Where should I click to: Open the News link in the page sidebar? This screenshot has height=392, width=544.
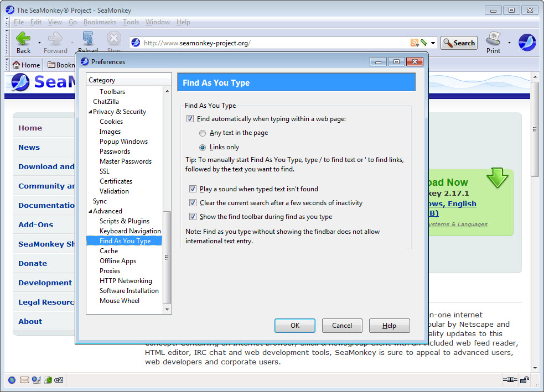[x=29, y=147]
